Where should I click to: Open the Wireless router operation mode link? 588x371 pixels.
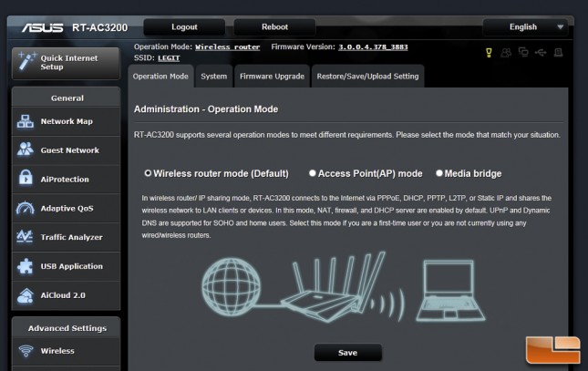coord(227,46)
